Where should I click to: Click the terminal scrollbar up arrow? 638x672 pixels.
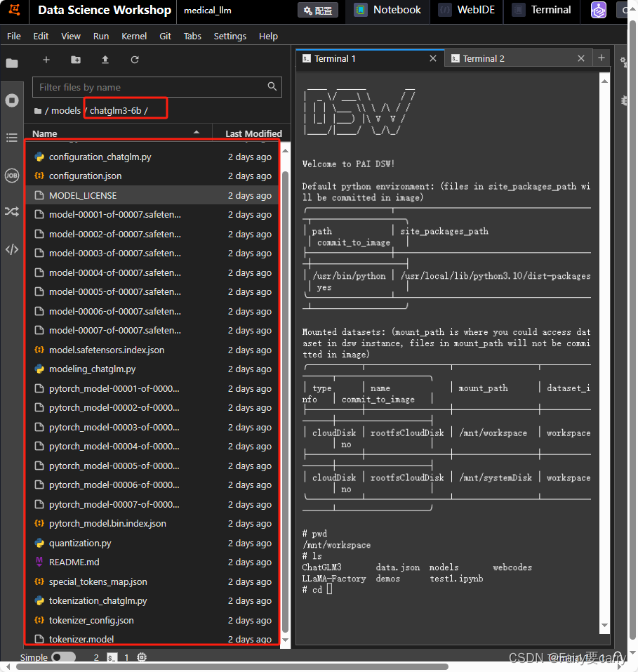(x=604, y=81)
